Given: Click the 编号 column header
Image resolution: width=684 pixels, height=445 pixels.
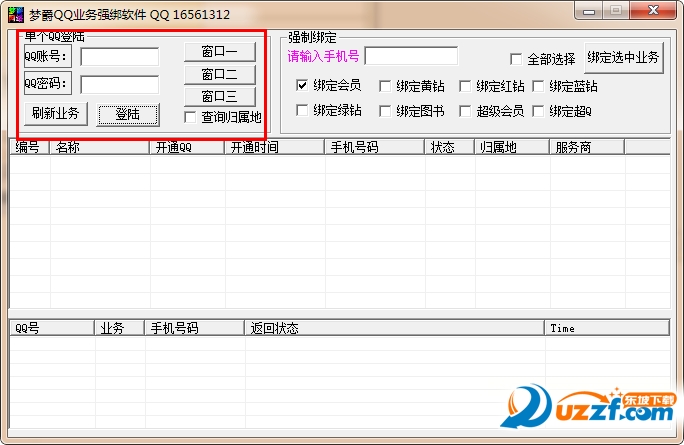Looking at the screenshot, I should tap(30, 147).
